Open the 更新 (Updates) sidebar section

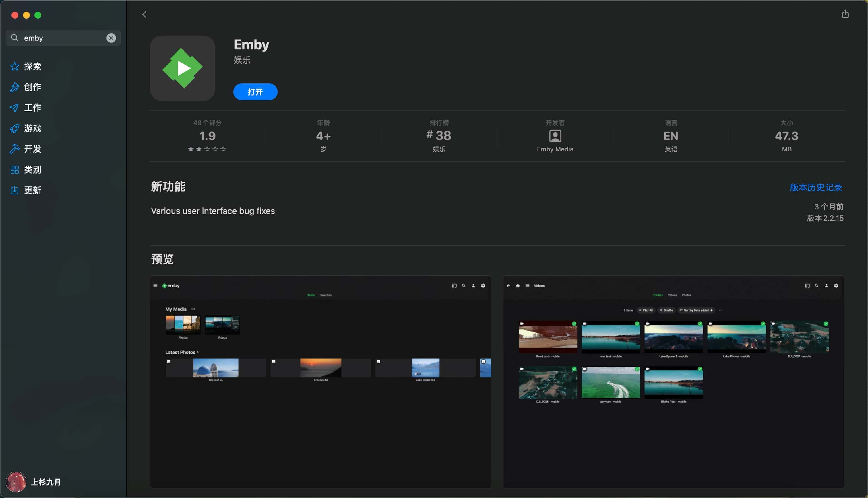click(32, 190)
